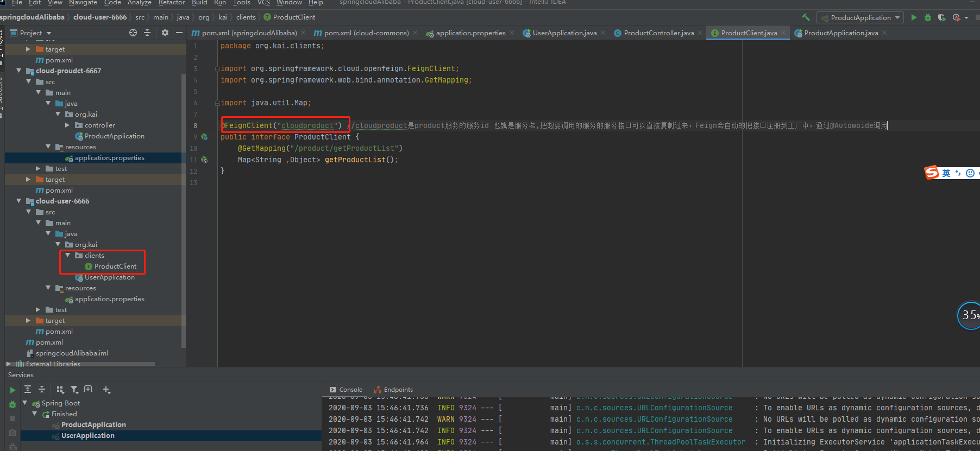Click the locate/select opened file target icon
The image size is (980, 451).
click(x=133, y=33)
